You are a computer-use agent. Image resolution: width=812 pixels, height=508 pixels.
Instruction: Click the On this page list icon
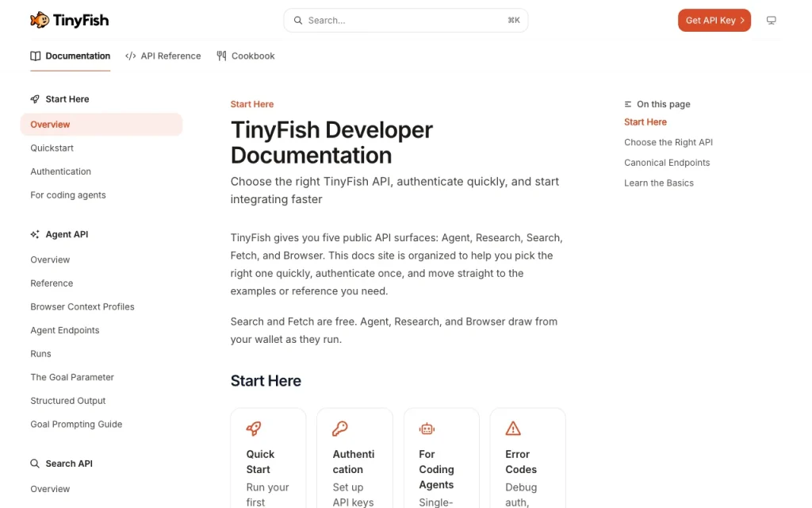pos(628,104)
